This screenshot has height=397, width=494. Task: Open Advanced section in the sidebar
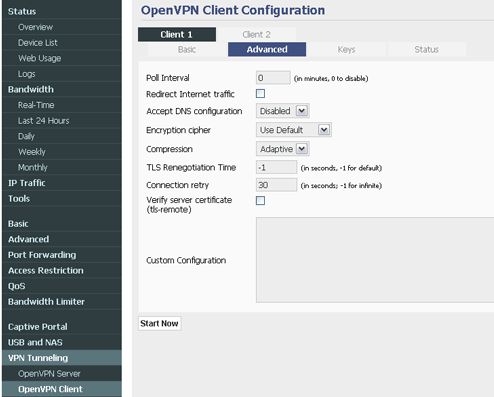click(x=62, y=239)
